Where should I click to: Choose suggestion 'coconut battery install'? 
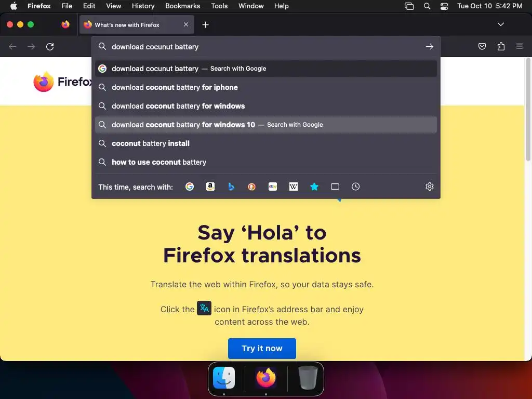pos(266,143)
